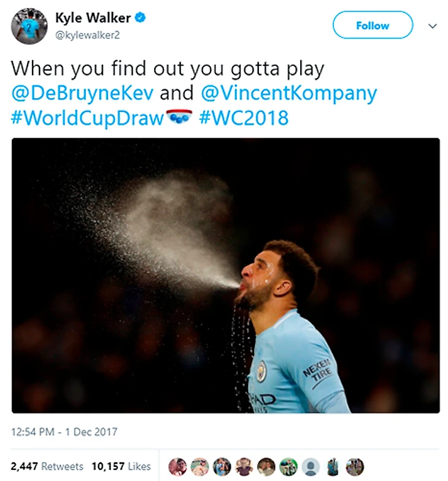Open the @DeBruyneKev mention
The image size is (448, 481).
click(x=83, y=93)
